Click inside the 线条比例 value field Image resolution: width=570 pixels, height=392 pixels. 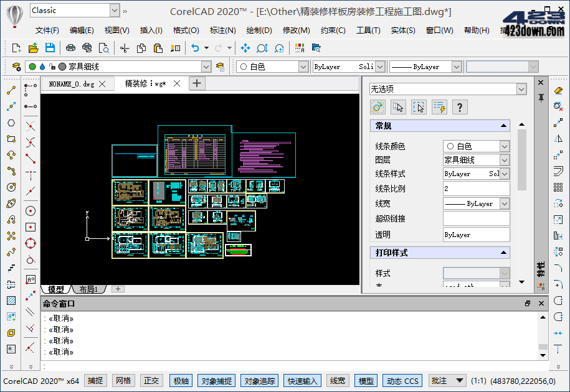(476, 188)
